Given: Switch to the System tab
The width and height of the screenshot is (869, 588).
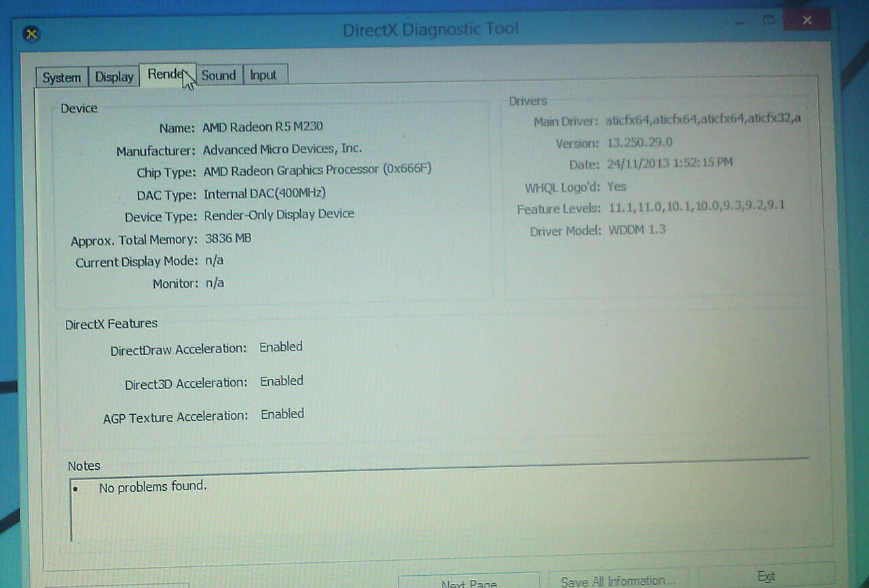Looking at the screenshot, I should pyautogui.click(x=61, y=77).
